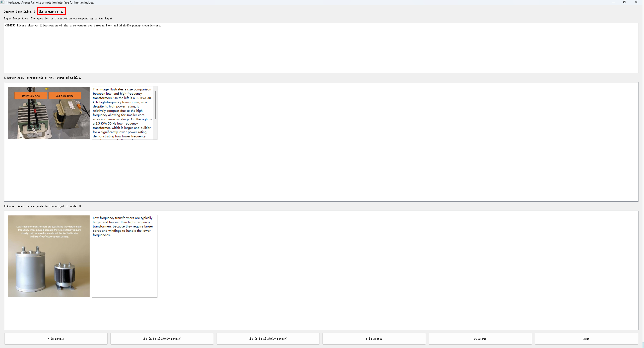Click the scrollbar in model A's text box
The image size is (644, 348).
point(155,105)
